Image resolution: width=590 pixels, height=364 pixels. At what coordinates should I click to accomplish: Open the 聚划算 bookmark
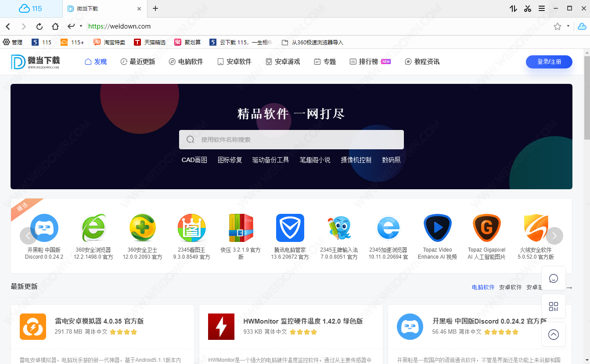[187, 42]
